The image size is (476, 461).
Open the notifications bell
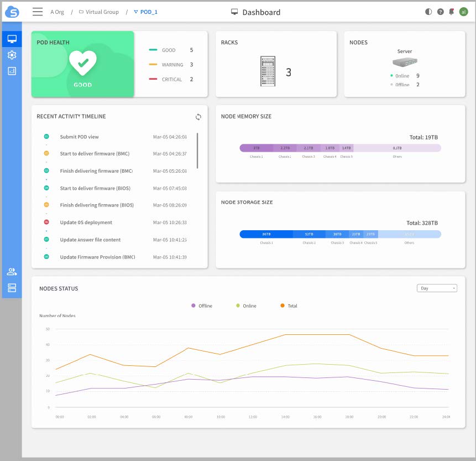[452, 12]
